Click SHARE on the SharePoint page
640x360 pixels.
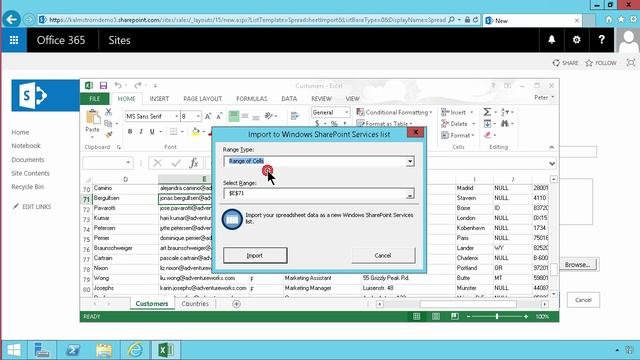(x=565, y=63)
